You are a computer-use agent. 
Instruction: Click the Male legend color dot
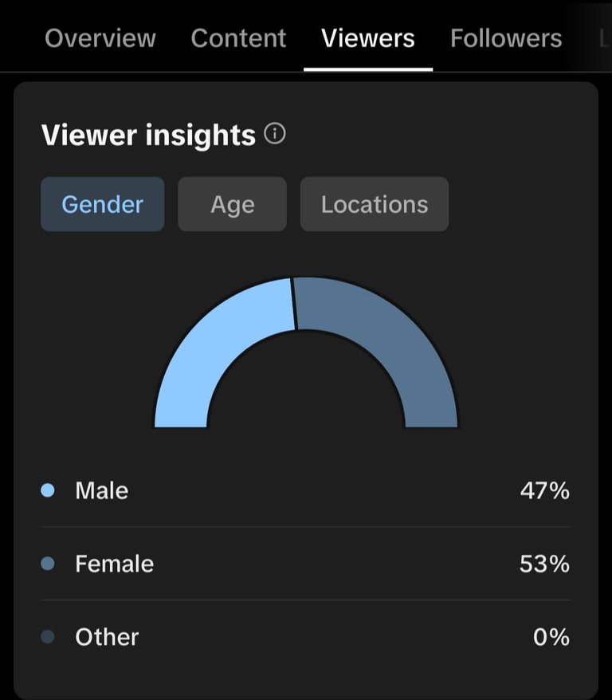coord(48,490)
